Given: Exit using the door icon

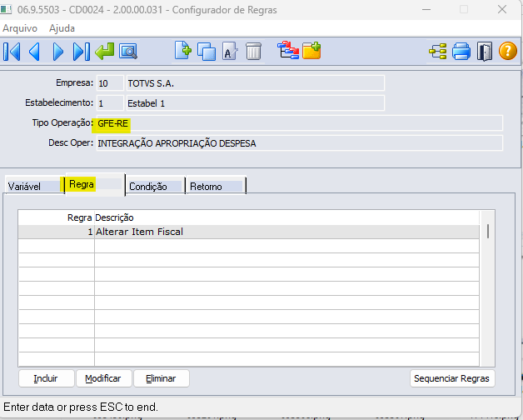Looking at the screenshot, I should pyautogui.click(x=485, y=52).
